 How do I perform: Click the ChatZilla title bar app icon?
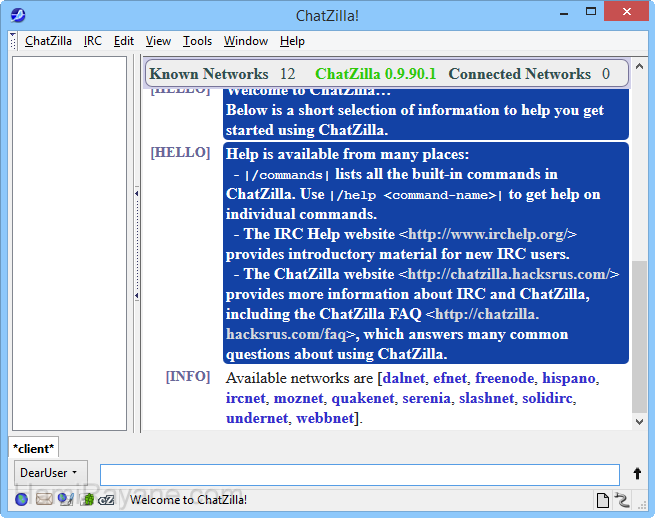pyautogui.click(x=18, y=15)
